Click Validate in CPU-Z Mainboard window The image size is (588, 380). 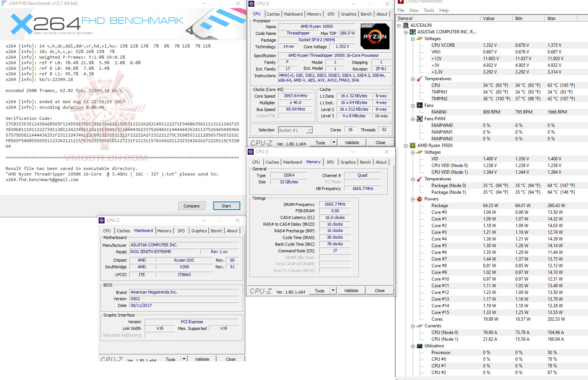click(x=202, y=359)
